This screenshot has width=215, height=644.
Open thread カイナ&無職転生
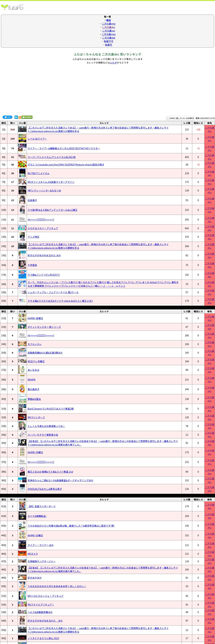37,516
